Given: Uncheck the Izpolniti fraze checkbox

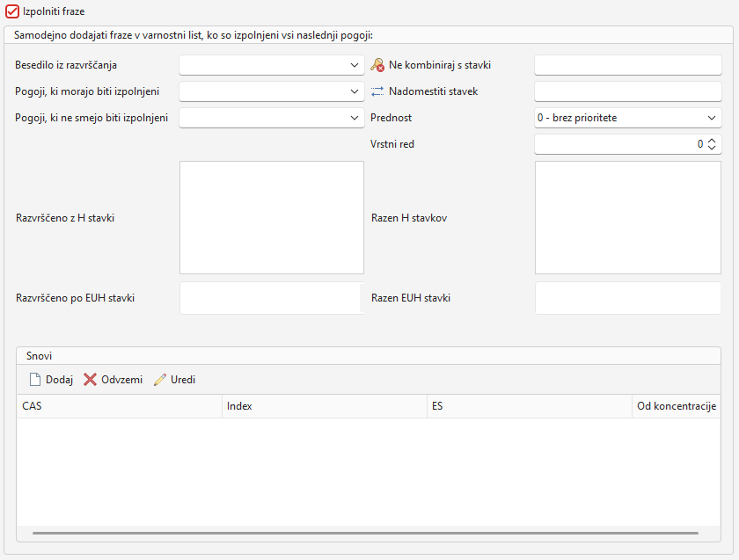Looking at the screenshot, I should 11,11.
